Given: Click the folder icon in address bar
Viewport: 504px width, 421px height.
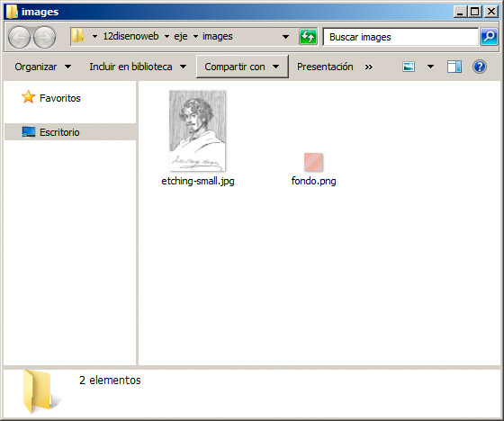Looking at the screenshot, I should [x=77, y=36].
